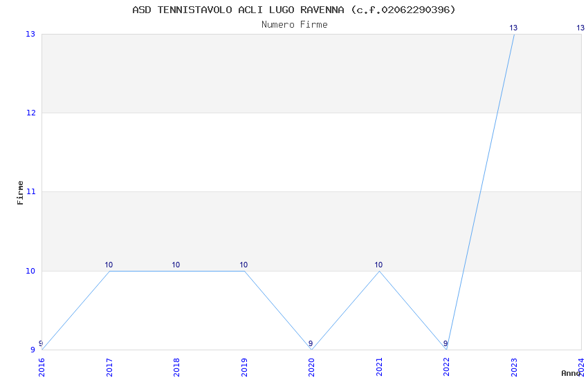This screenshot has width=588, height=380.
Task: Click the y-axis label Firme
Action: point(20,193)
